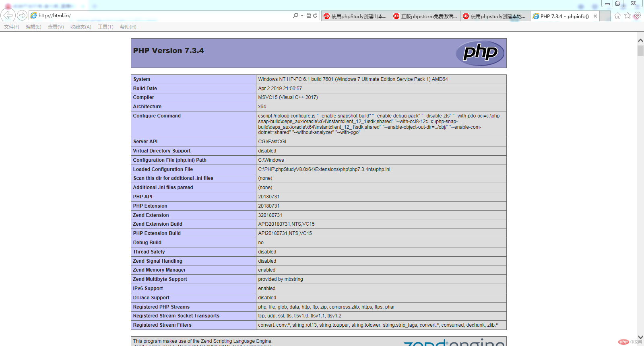Screen dimensions: 644x346
Task: Click the x64 architecture value
Action: [x=262, y=107]
